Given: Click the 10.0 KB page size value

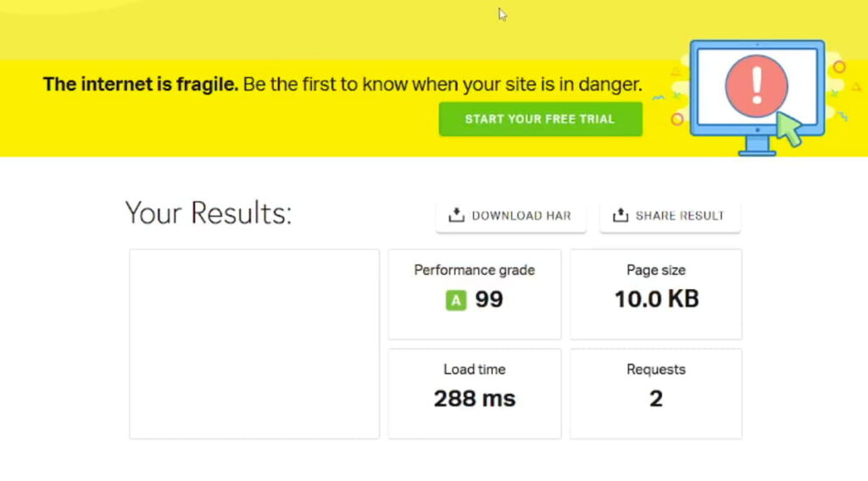Looking at the screenshot, I should pyautogui.click(x=657, y=299).
